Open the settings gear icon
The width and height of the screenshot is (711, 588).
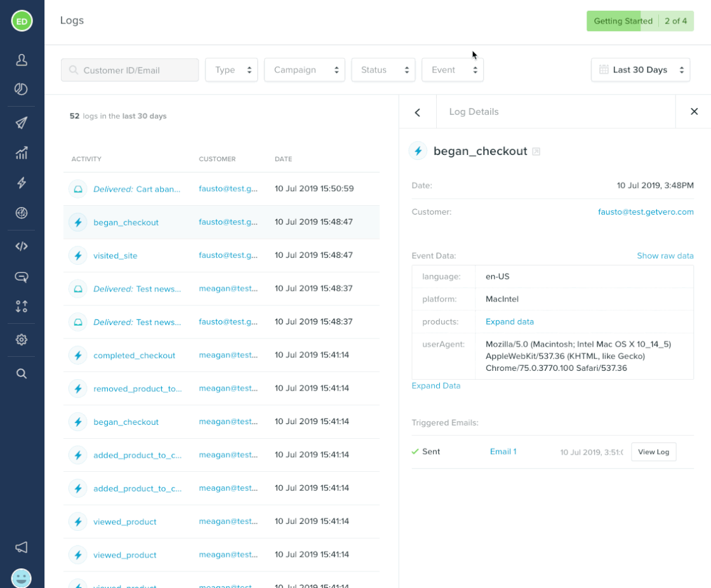(22, 340)
